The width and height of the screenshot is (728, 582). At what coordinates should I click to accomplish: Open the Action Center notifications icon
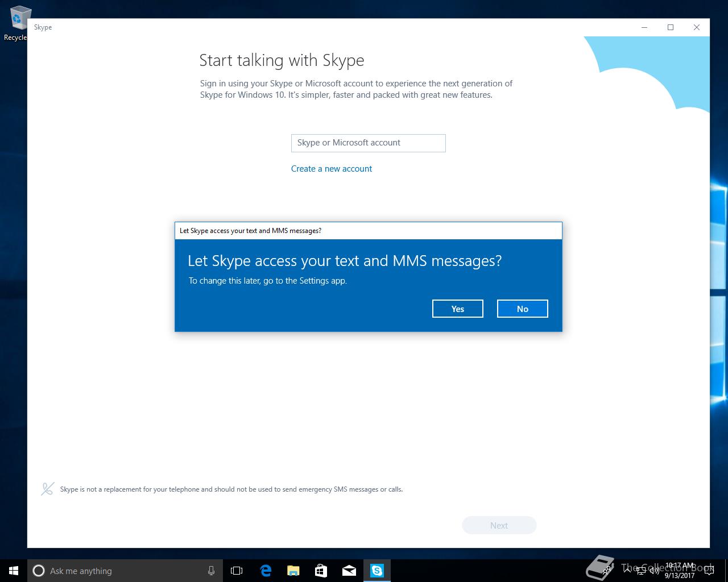point(709,571)
